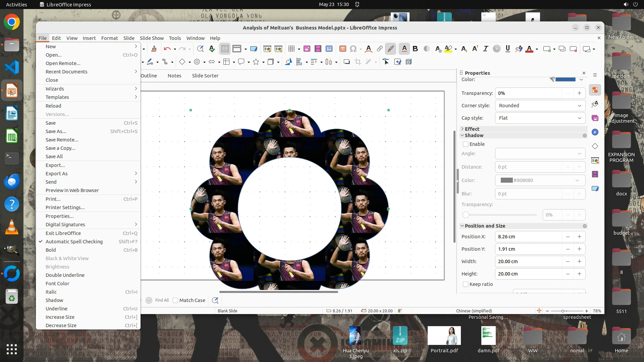Select the stars and banners shape tool
Screen dimensions: 644x362
[256, 62]
